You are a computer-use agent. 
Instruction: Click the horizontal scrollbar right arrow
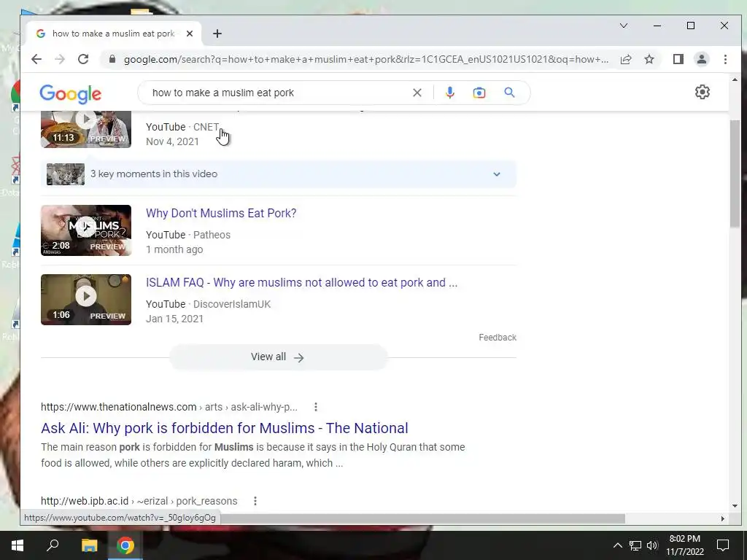[723, 518]
